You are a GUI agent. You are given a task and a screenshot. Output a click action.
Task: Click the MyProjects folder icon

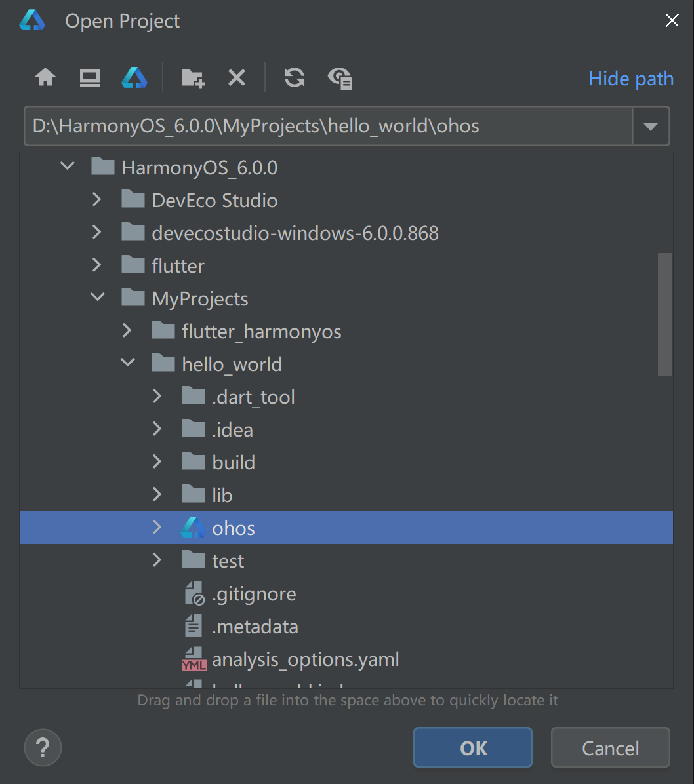(133, 297)
